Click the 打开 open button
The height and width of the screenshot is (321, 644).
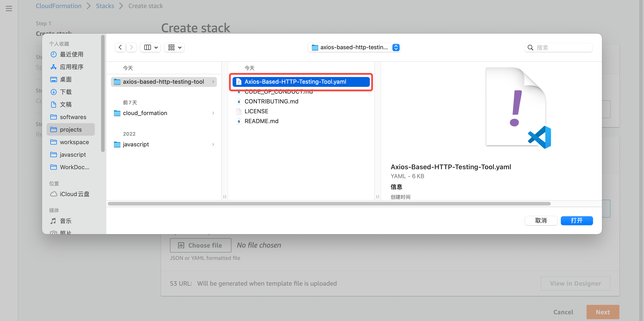(x=577, y=220)
